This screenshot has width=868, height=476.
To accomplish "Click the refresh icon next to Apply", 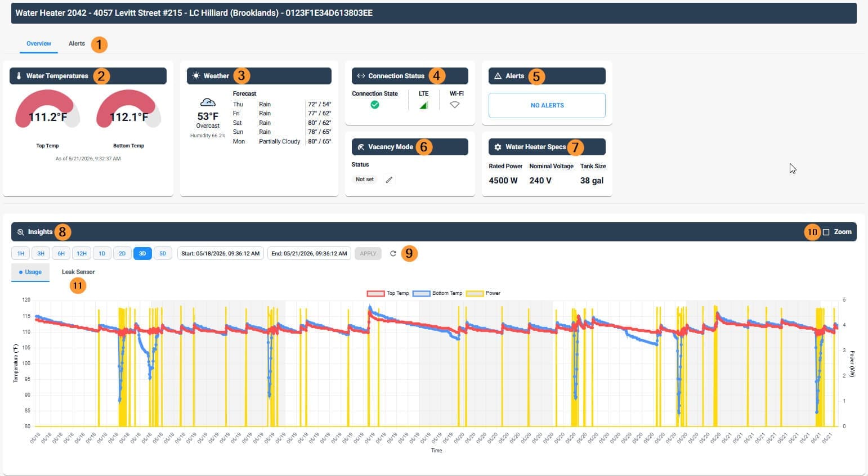I will (393, 254).
